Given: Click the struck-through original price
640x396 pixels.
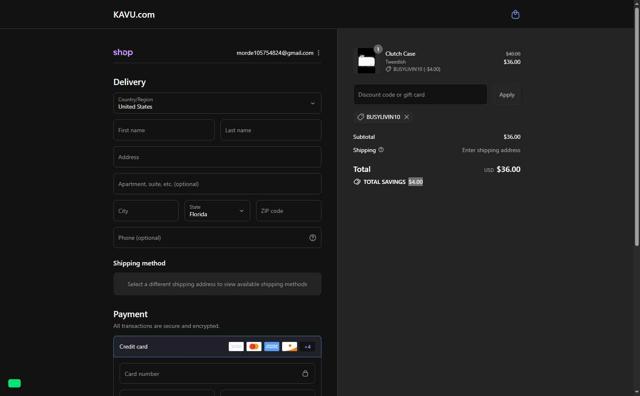Looking at the screenshot, I should pyautogui.click(x=513, y=54).
